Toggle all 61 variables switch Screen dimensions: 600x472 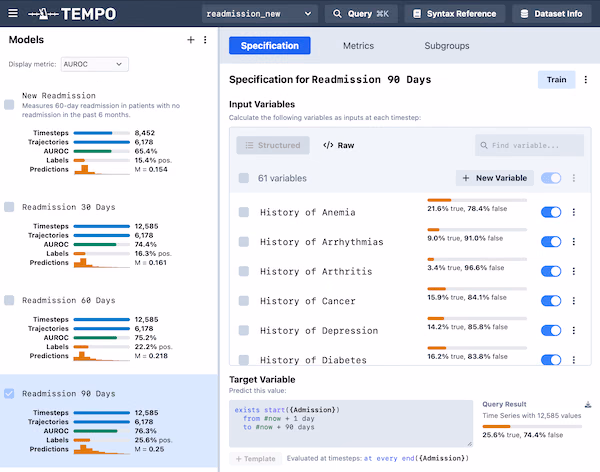pos(551,178)
